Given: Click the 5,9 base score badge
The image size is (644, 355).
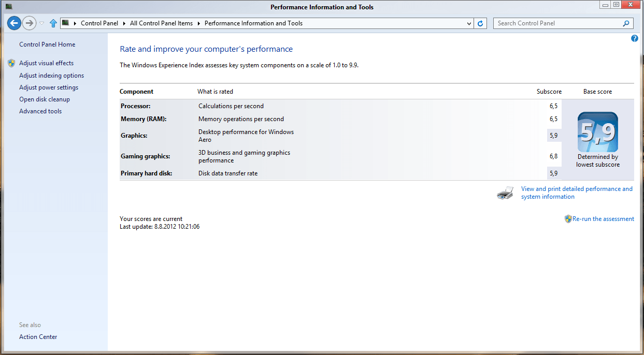Looking at the screenshot, I should (x=598, y=132).
